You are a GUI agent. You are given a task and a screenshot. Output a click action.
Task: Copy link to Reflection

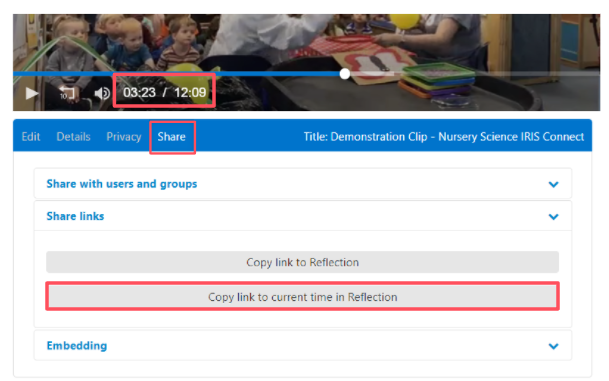[303, 262]
